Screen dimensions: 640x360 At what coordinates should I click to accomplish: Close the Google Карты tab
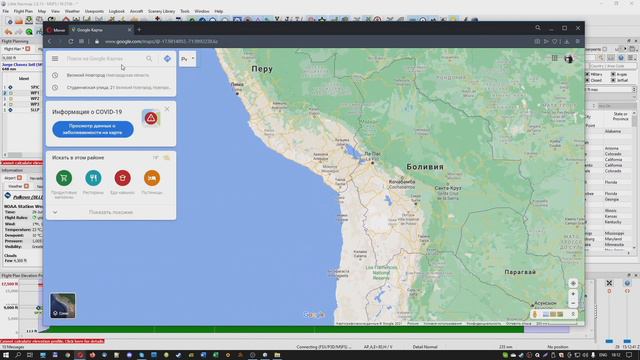click(x=129, y=30)
